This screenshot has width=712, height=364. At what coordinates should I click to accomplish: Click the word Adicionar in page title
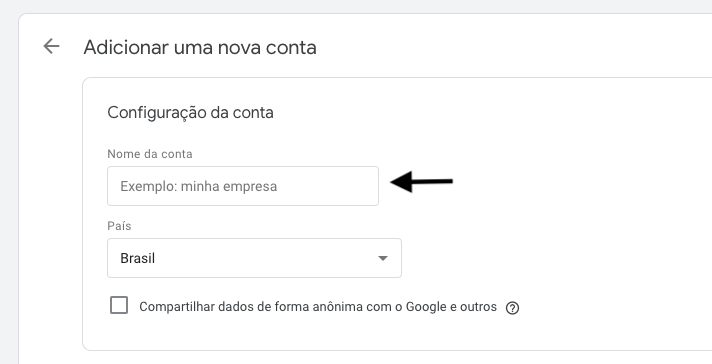[x=126, y=47]
